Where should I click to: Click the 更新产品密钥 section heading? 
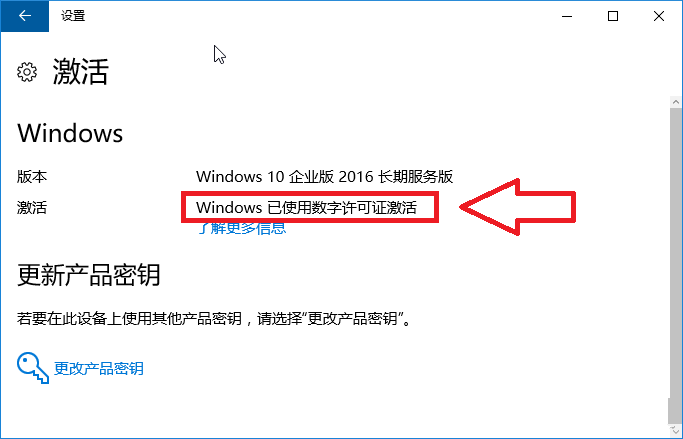89,275
